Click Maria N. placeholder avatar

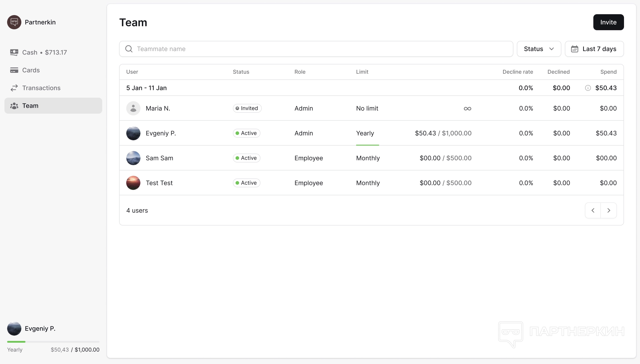(133, 108)
